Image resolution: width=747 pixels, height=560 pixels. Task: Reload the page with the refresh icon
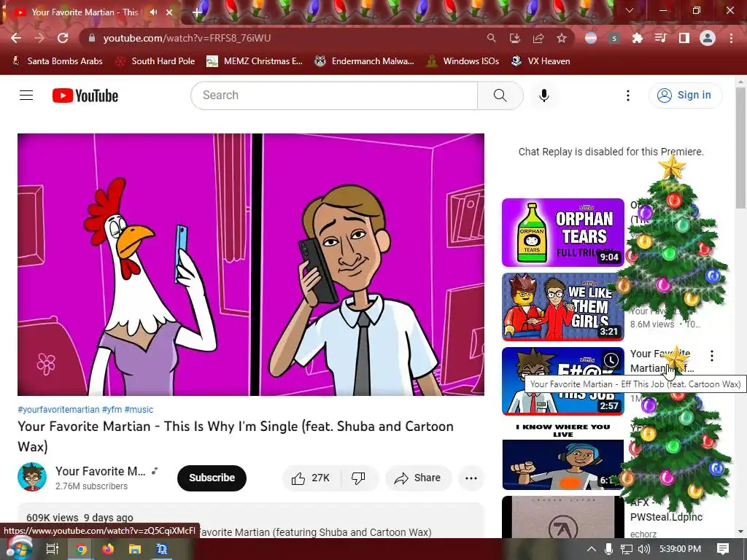(x=63, y=38)
